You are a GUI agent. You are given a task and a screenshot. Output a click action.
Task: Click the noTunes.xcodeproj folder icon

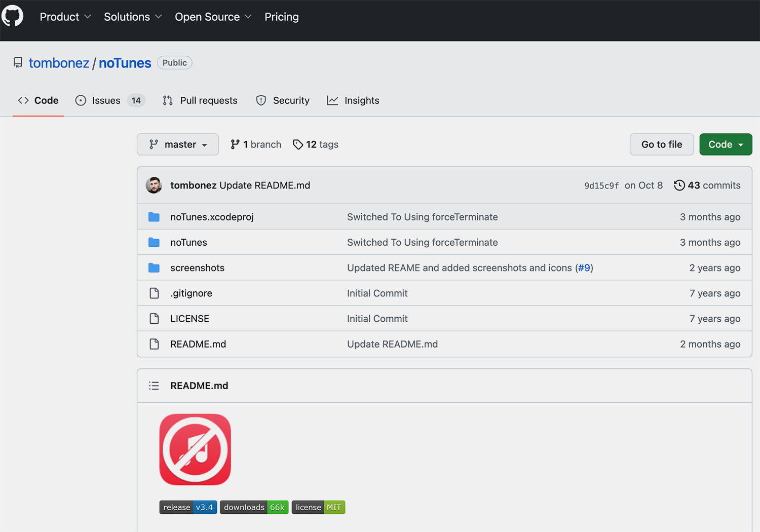(x=154, y=217)
